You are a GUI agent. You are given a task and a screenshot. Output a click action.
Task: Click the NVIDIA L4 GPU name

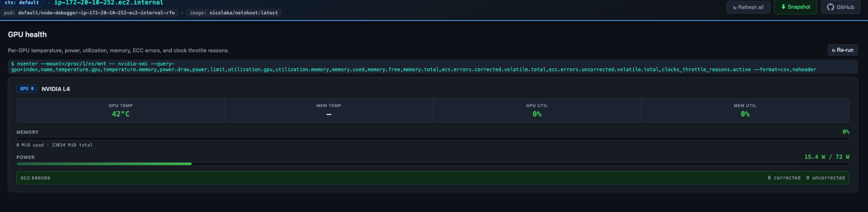coord(56,89)
